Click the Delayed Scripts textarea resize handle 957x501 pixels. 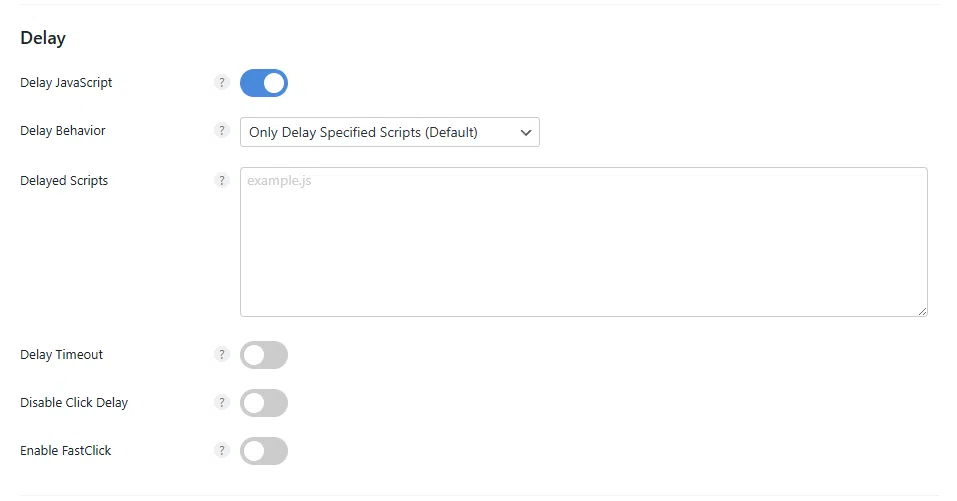(922, 311)
